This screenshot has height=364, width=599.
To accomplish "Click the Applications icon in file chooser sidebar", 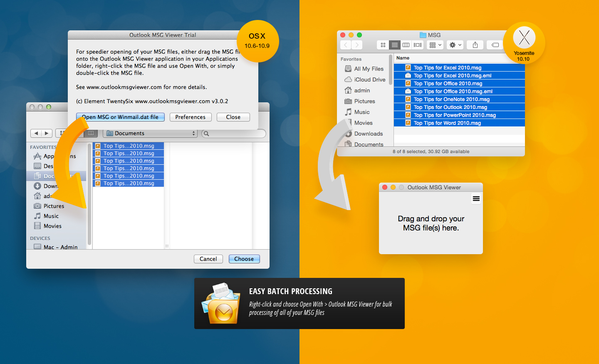I will tap(37, 156).
